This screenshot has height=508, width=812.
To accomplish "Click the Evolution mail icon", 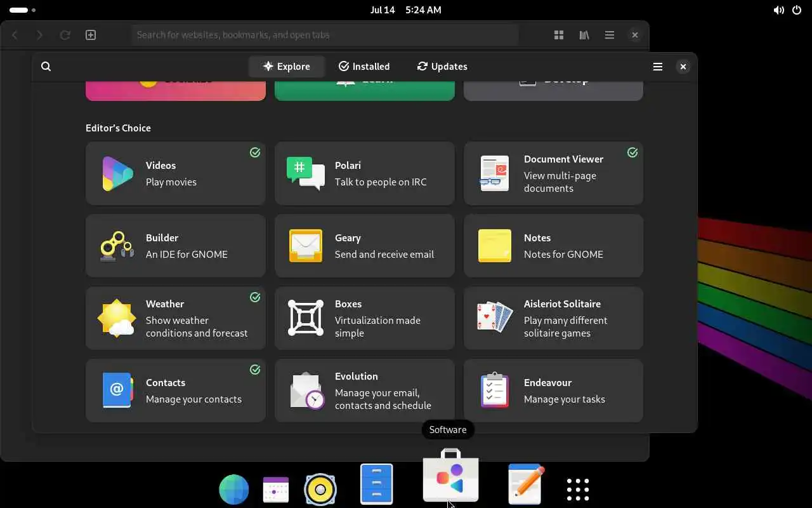I will pos(307,391).
